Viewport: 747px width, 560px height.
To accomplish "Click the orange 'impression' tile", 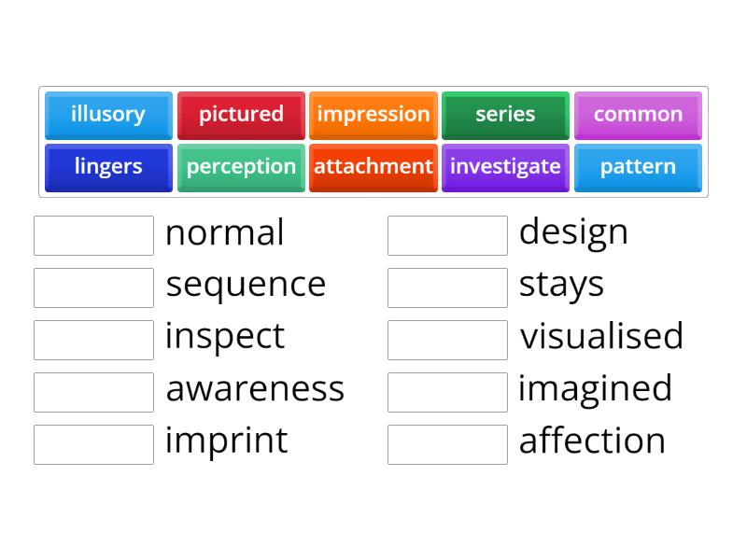I will 373,115.
